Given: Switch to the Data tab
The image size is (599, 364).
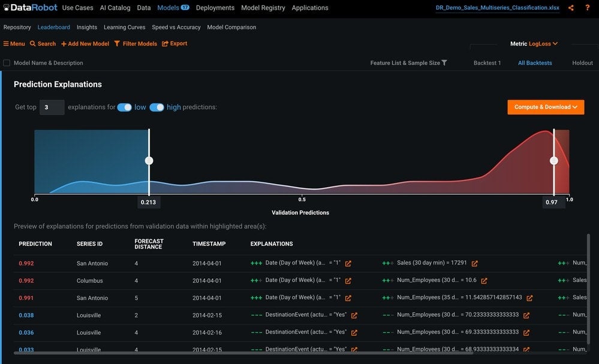Looking at the screenshot, I should tap(144, 8).
